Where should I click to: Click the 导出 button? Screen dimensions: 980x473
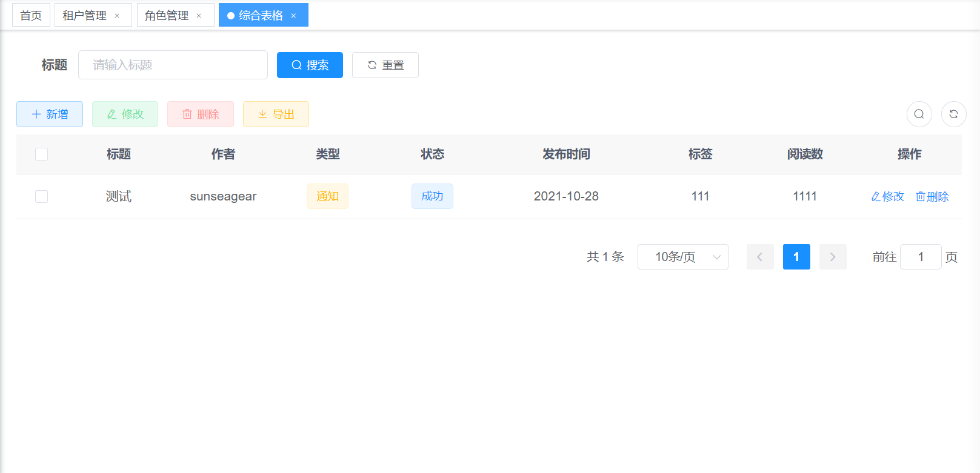(276, 114)
